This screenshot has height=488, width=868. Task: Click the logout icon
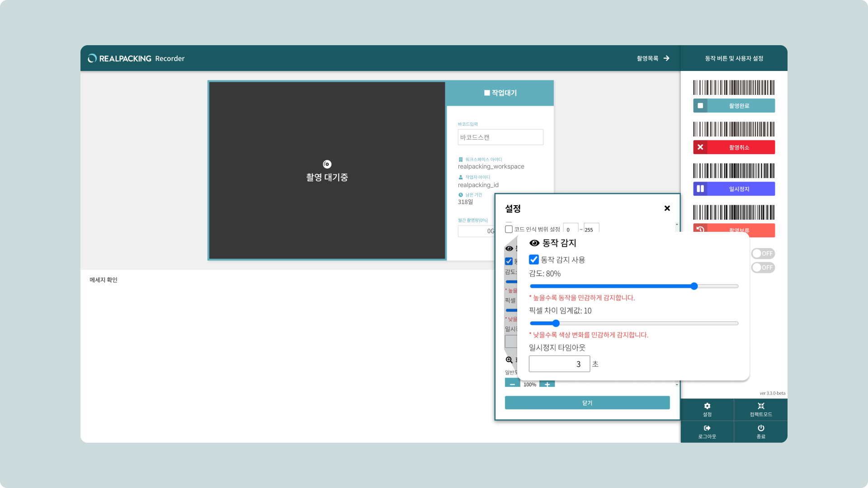tap(707, 428)
